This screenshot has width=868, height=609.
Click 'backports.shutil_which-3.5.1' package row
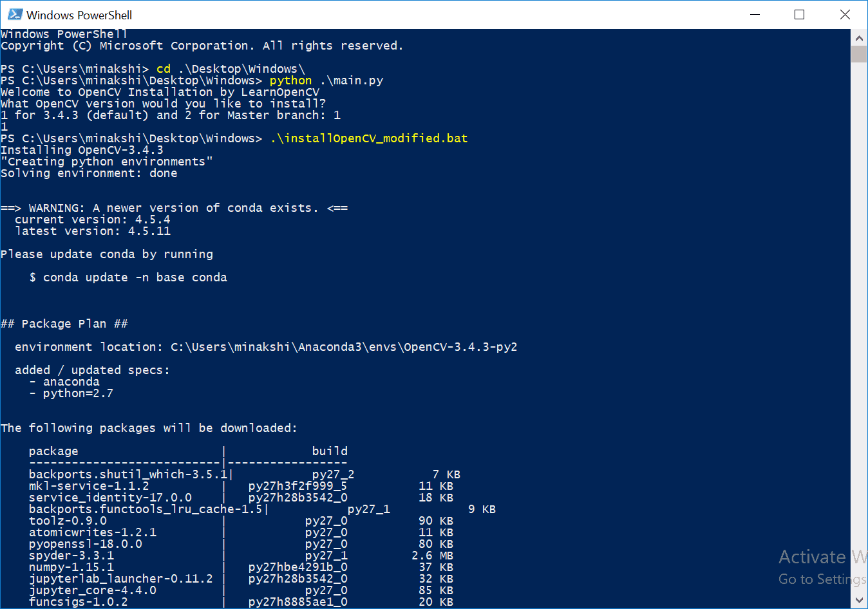(x=245, y=474)
